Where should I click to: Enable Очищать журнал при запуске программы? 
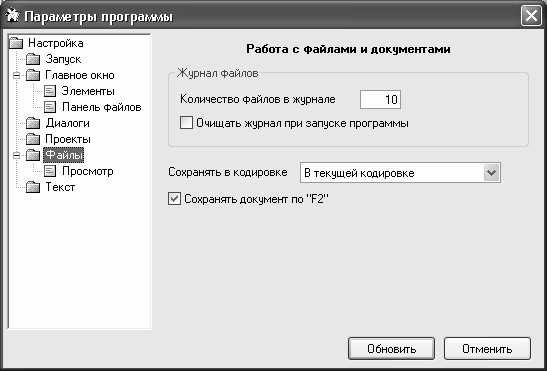coord(186,123)
